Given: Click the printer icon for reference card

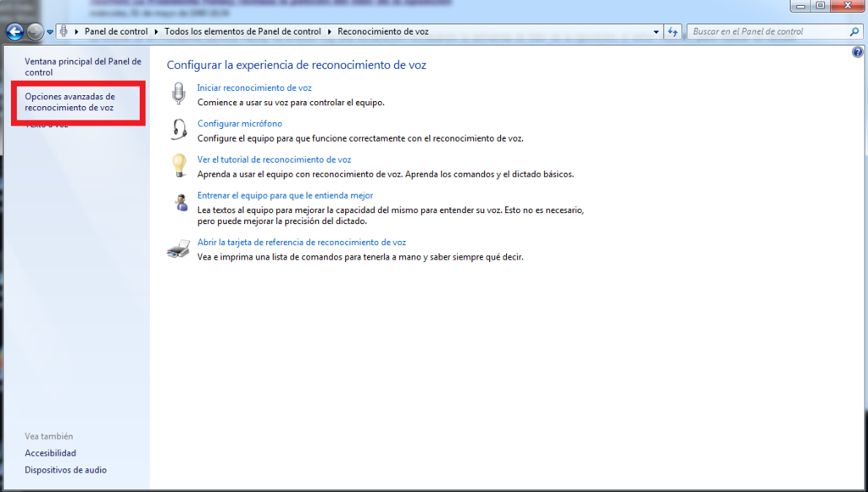Looking at the screenshot, I should pos(178,249).
